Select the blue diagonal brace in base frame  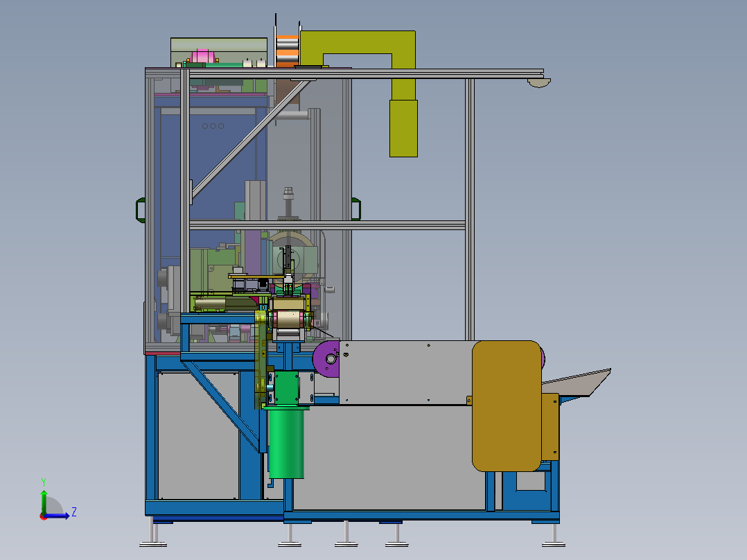(222, 406)
